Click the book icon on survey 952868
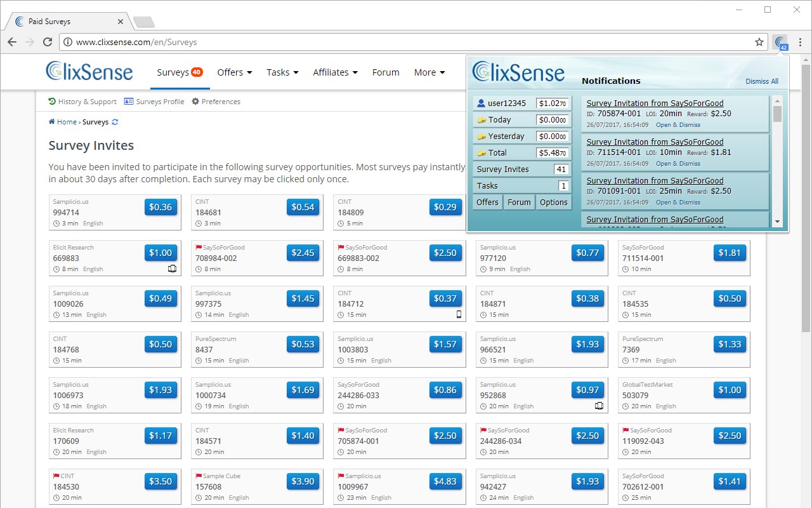Viewport: 812px width, 508px height. [x=599, y=406]
